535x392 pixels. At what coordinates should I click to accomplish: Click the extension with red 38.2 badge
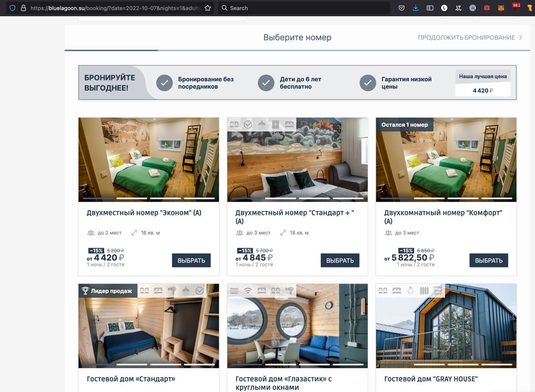click(515, 7)
